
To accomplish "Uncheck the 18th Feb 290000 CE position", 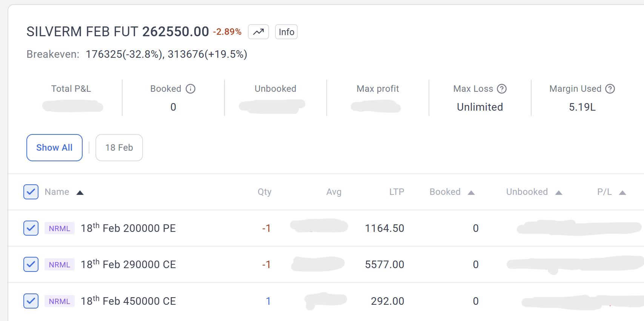I will pyautogui.click(x=31, y=264).
